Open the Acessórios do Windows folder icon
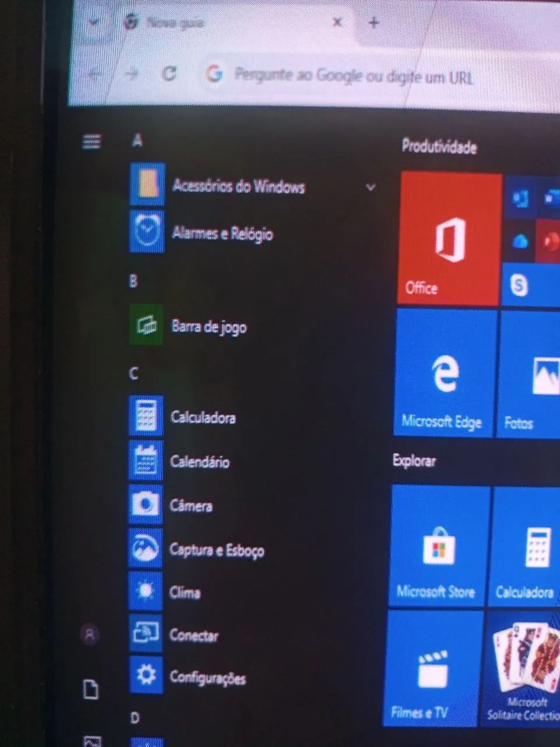560x747 pixels. pyautogui.click(x=147, y=185)
